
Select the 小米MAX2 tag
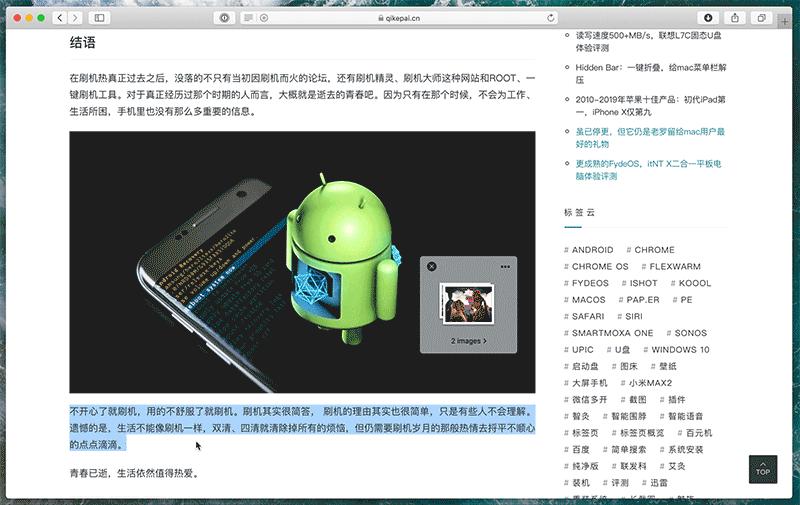646,383
